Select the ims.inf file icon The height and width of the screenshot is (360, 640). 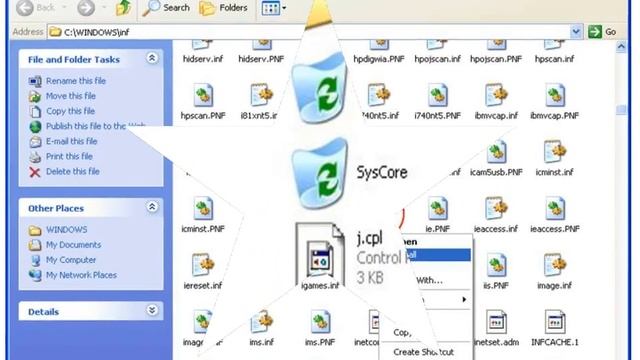coord(262,322)
